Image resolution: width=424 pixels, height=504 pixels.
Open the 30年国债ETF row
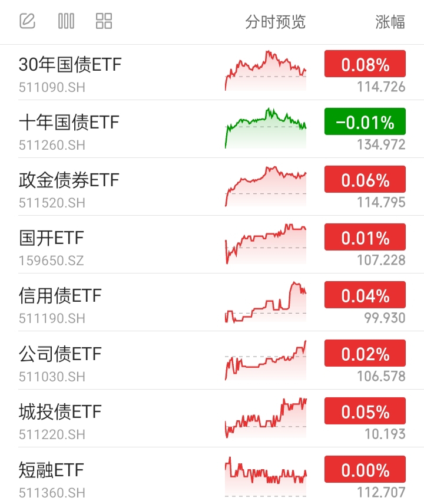click(212, 73)
